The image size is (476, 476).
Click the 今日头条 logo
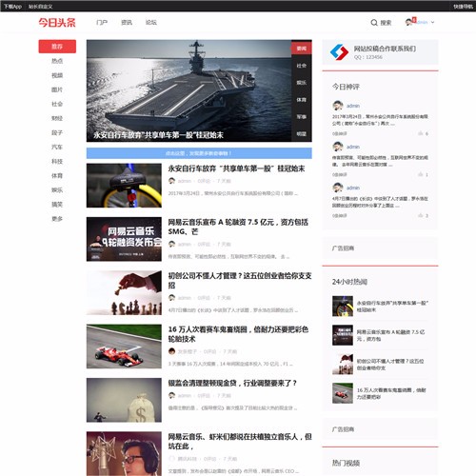[x=57, y=23]
